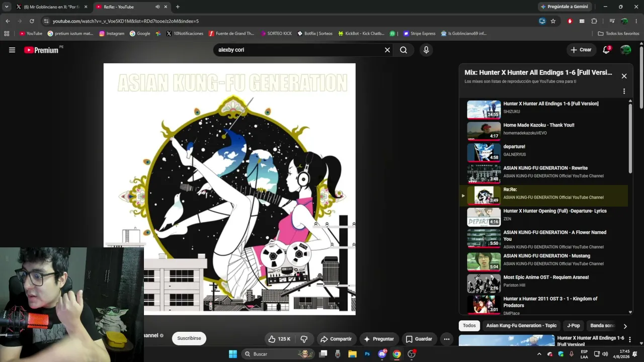
Task: Run search with magnifier button
Action: coord(404,50)
